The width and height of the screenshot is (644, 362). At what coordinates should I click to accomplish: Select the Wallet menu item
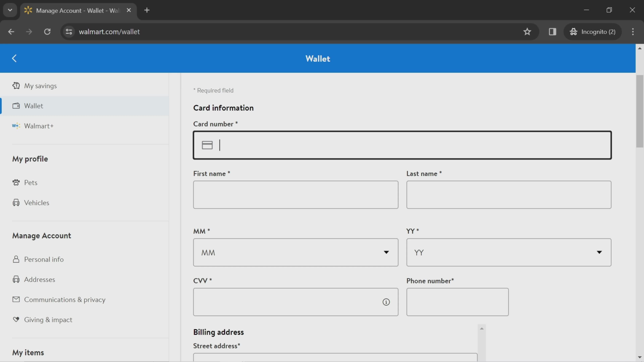(34, 106)
